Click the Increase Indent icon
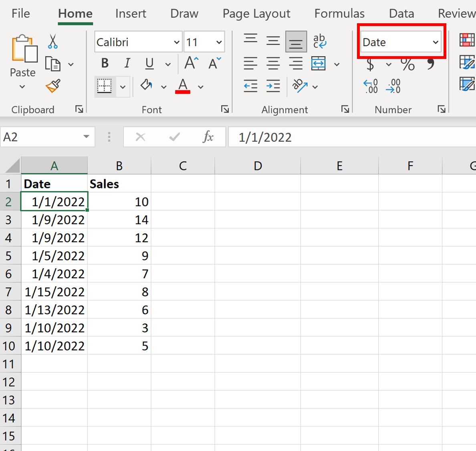Viewport: 476px width, 451px height. [x=273, y=86]
